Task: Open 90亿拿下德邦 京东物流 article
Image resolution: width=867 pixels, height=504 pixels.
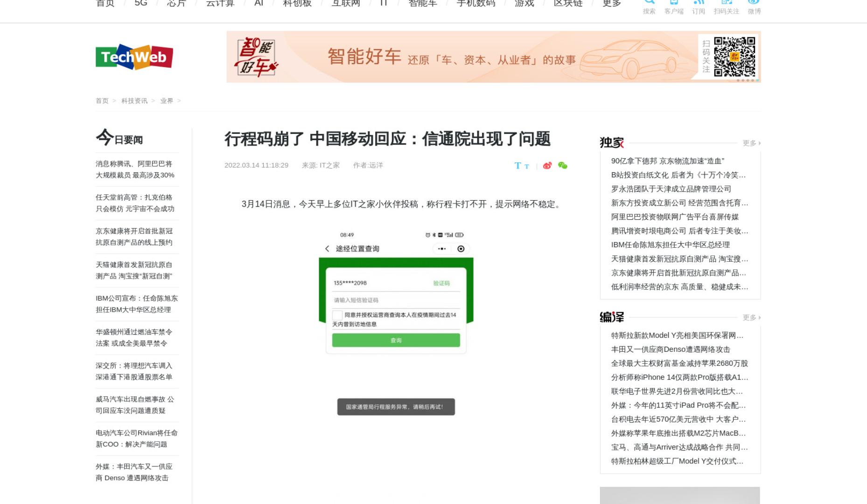Action: pyautogui.click(x=668, y=161)
